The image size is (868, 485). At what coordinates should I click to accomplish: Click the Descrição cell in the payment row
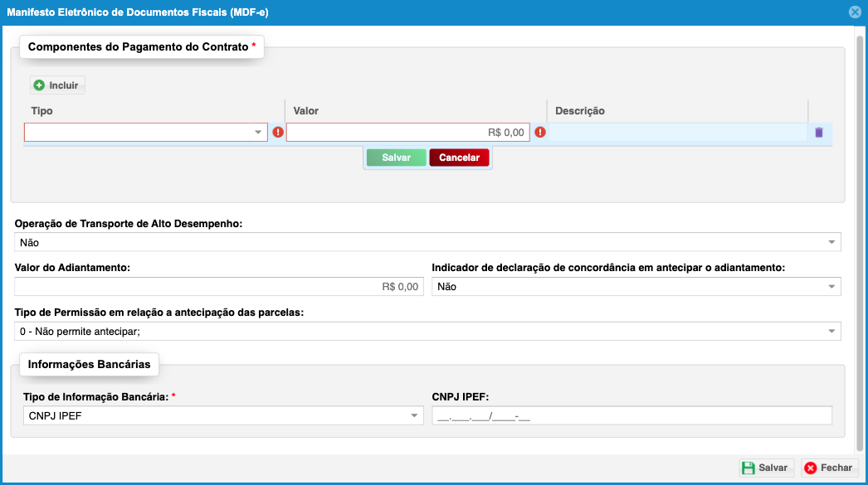click(676, 133)
